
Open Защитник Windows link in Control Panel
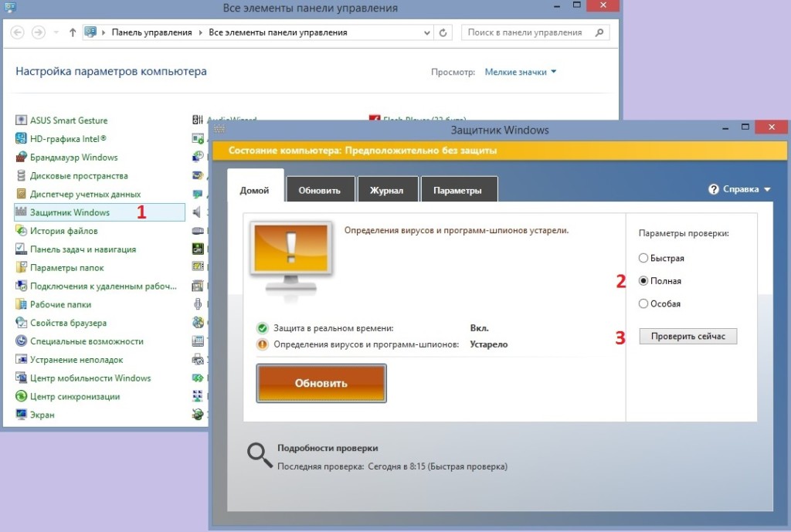point(70,212)
